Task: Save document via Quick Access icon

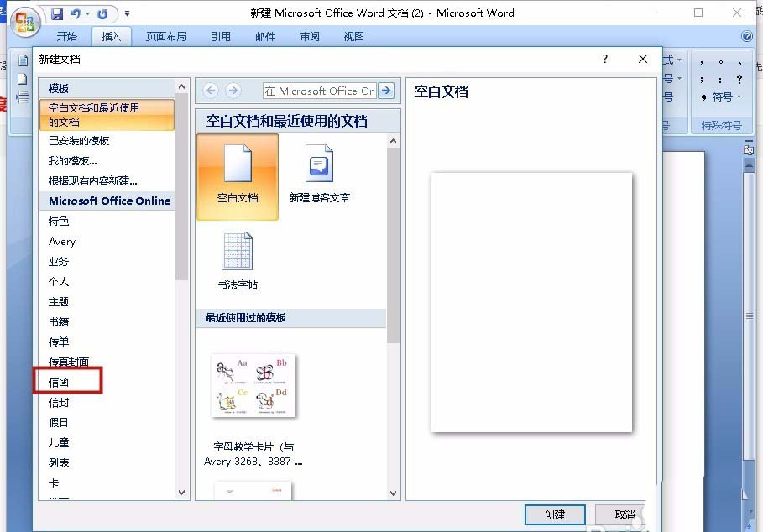Action: click(57, 13)
